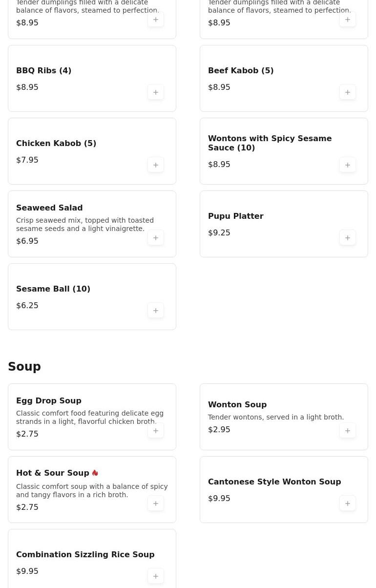Add Pupu Platter using plus icon
The width and height of the screenshot is (376, 588).
[x=348, y=238]
